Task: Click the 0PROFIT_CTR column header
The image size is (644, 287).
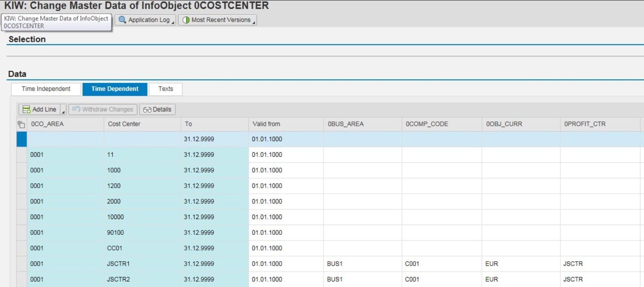Action: pyautogui.click(x=585, y=124)
